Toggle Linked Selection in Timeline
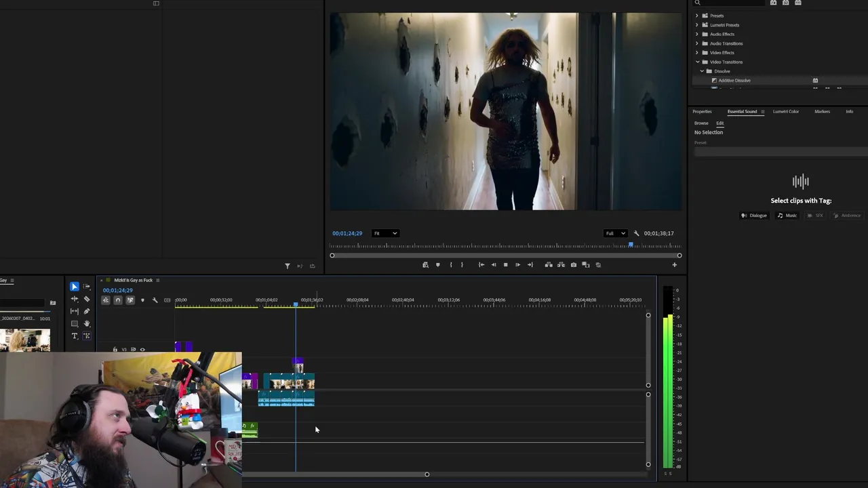Image resolution: width=868 pixels, height=488 pixels. pyautogui.click(x=130, y=300)
